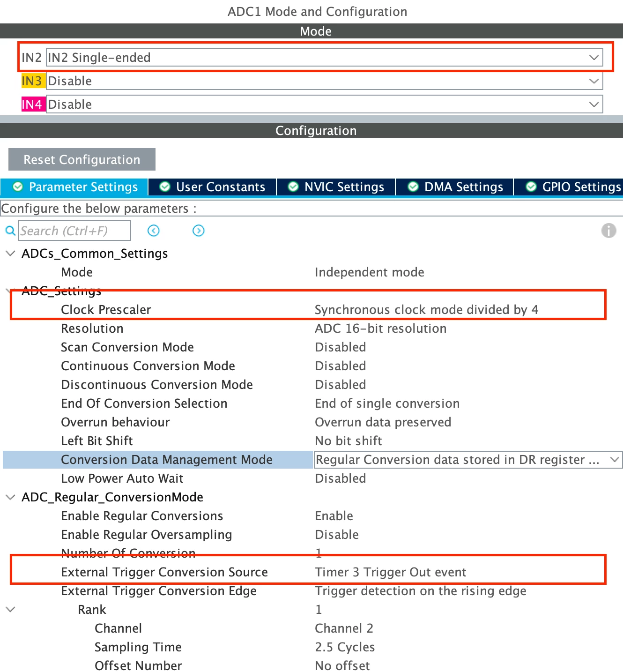Collapse the Rank subsection chevron
This screenshot has width=623, height=672.
click(x=10, y=610)
